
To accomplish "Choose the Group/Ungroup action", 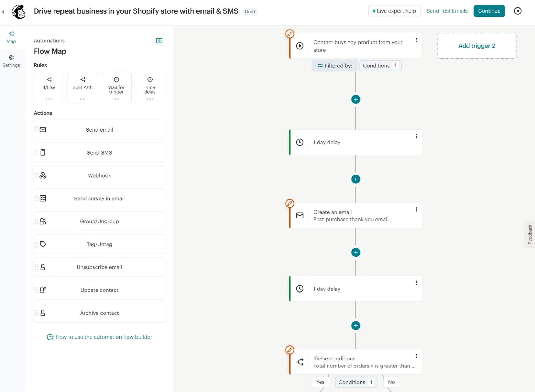I will (100, 221).
